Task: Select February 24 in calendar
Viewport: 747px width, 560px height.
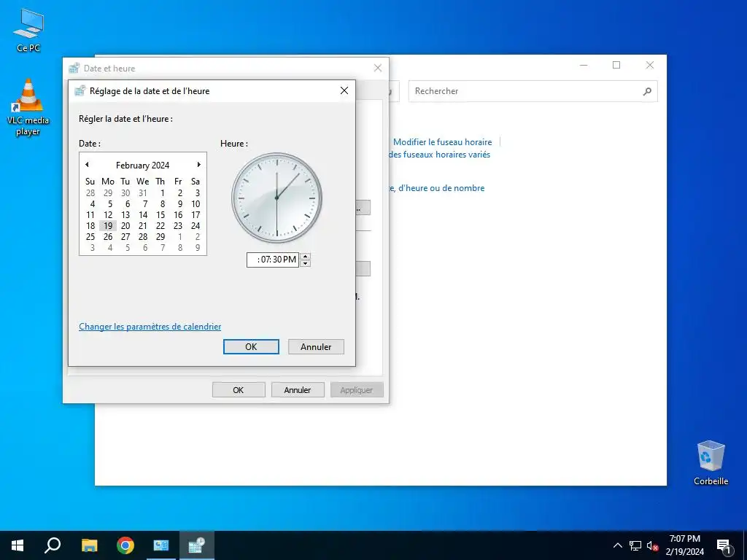Action: click(196, 226)
